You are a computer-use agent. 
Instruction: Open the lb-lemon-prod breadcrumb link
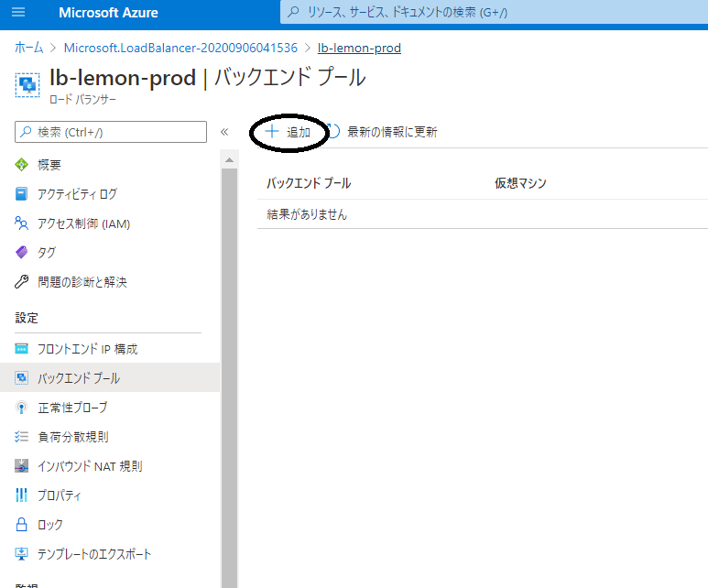point(359,48)
